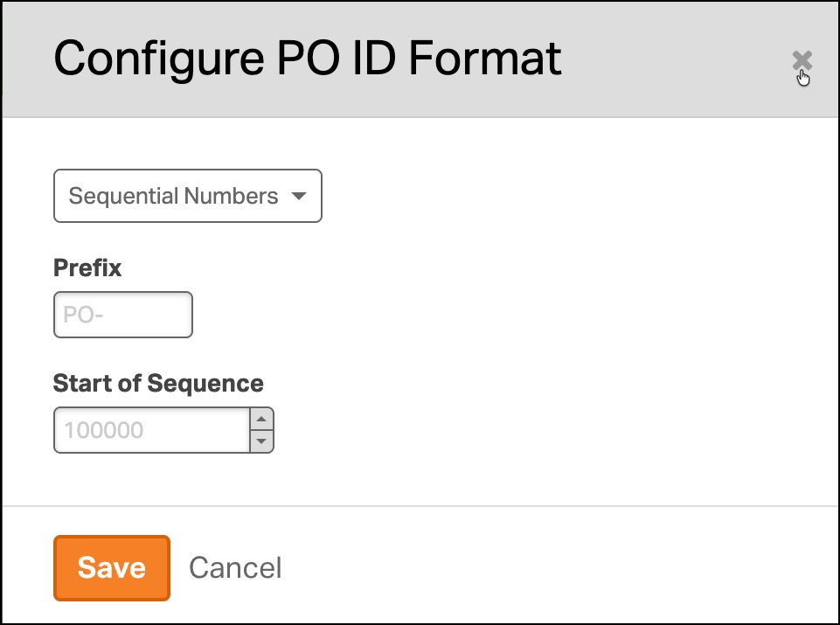Increase the Start of Sequence value
The height and width of the screenshot is (625, 840).
pyautogui.click(x=261, y=419)
